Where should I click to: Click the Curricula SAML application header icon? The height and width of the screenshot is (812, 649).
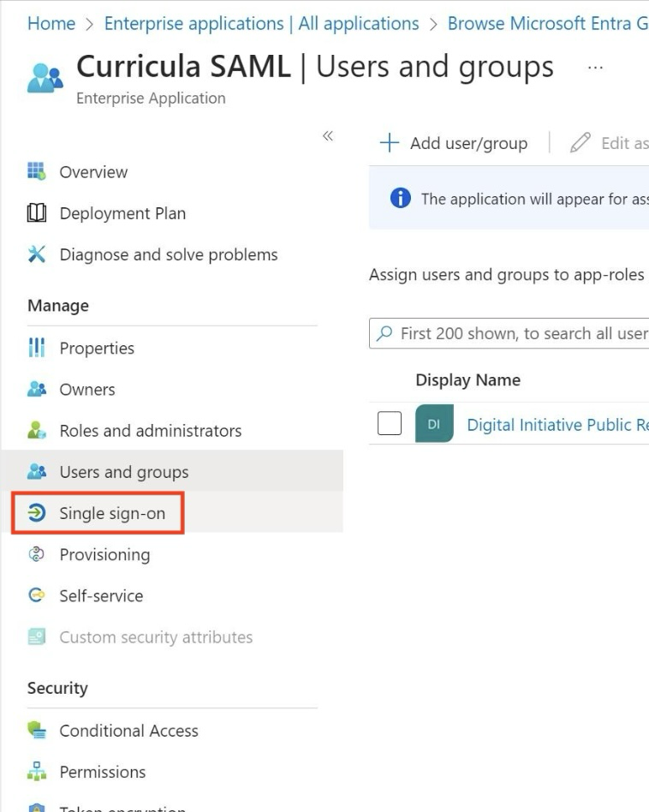pos(45,78)
